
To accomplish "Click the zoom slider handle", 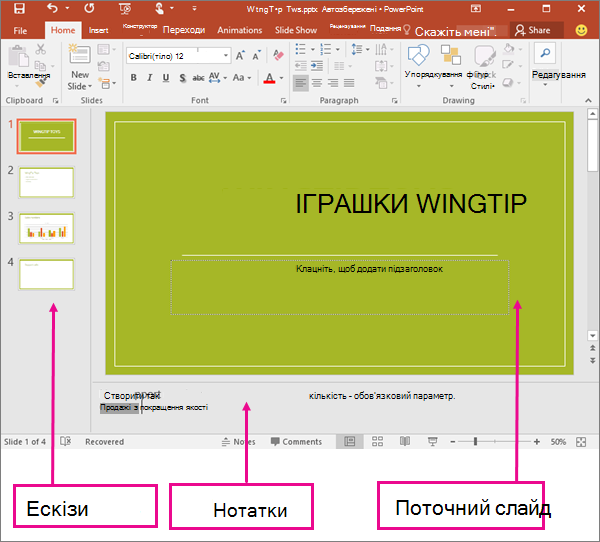I will coord(475,441).
